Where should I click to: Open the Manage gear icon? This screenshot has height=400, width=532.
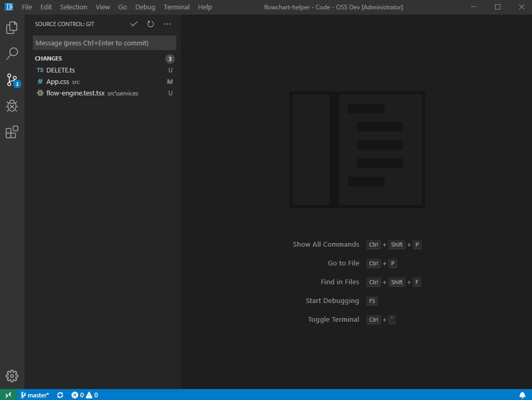pos(12,376)
